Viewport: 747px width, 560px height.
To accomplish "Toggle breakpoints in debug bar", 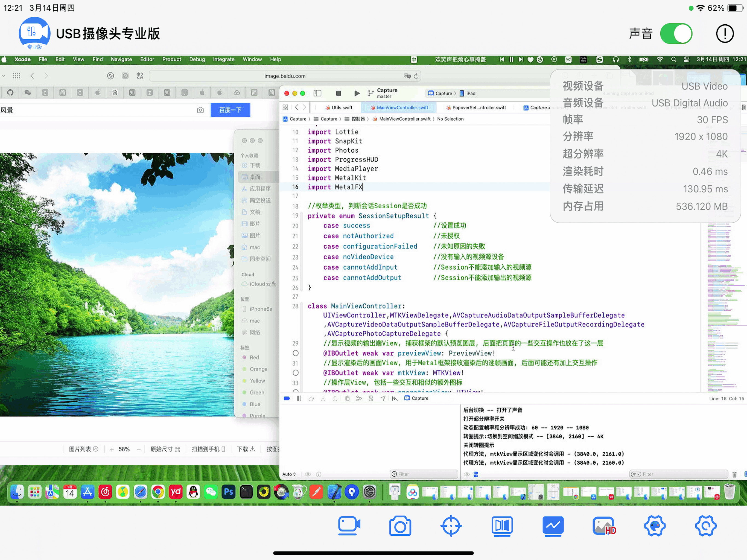I will click(x=287, y=399).
